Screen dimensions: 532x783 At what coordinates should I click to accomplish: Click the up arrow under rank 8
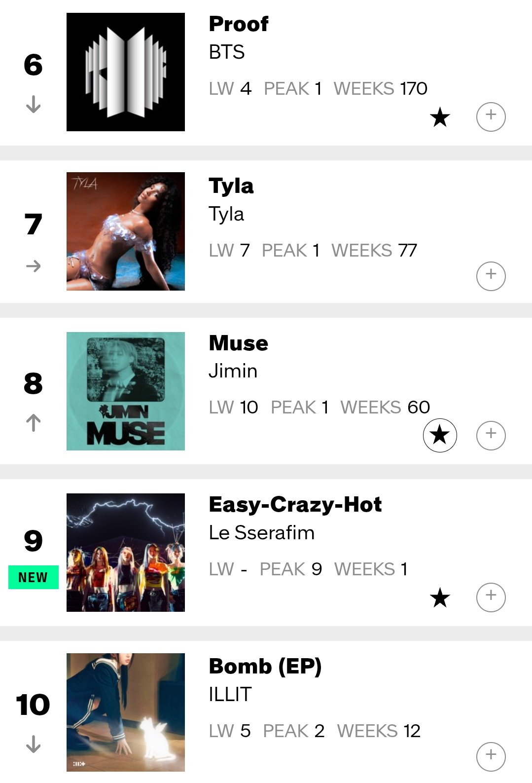point(33,423)
